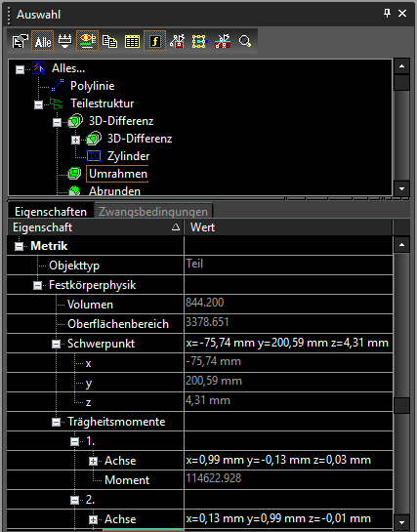Click the green Umrahmen shell icon
417x532 pixels.
tap(74, 174)
